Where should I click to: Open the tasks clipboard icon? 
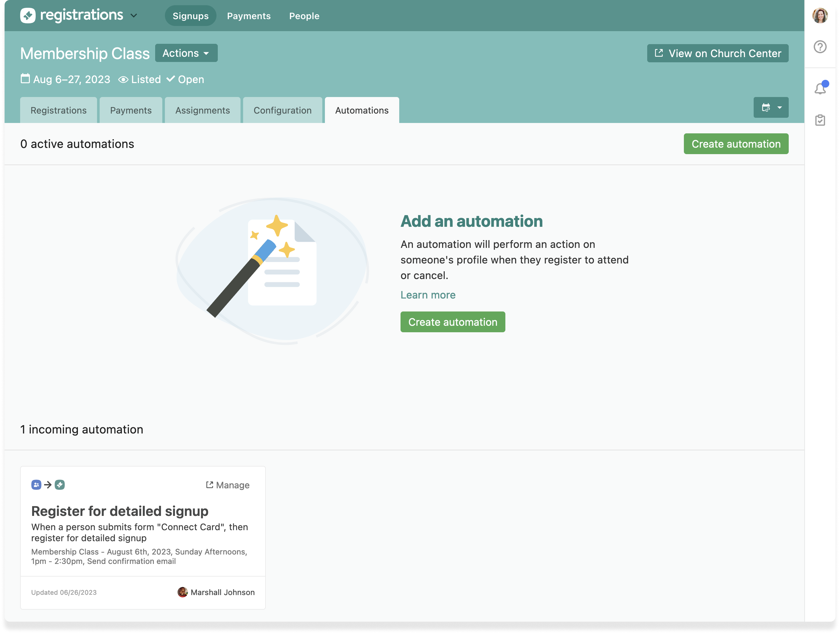tap(820, 120)
